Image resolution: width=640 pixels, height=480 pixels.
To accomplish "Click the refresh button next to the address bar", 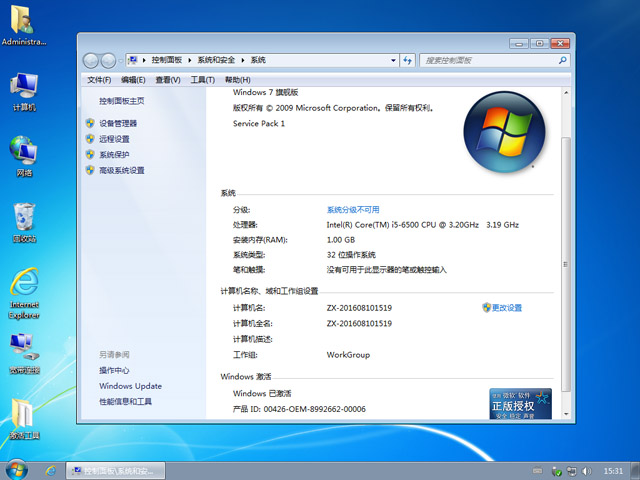I will [x=407, y=60].
